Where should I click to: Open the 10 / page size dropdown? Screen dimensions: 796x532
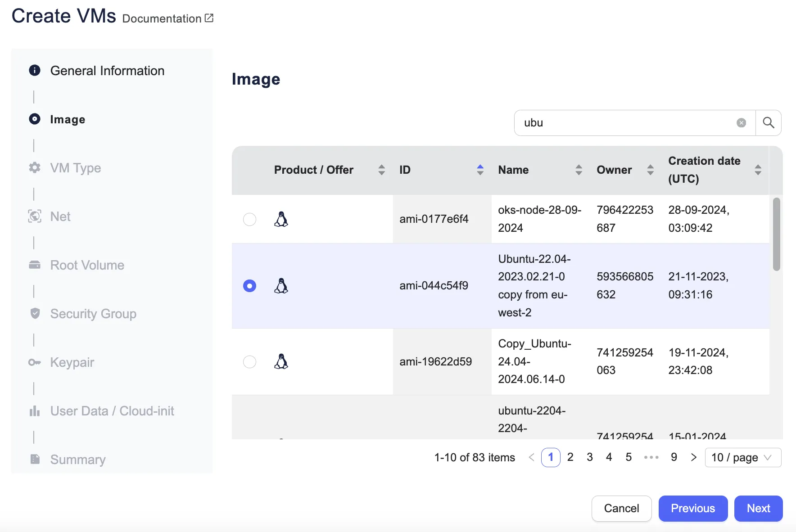coord(742,458)
